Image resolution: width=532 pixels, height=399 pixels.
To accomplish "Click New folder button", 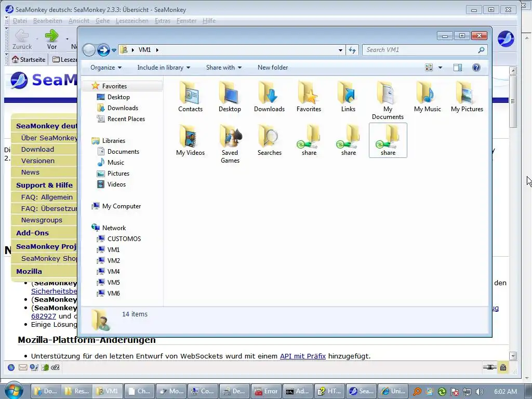I will click(272, 68).
